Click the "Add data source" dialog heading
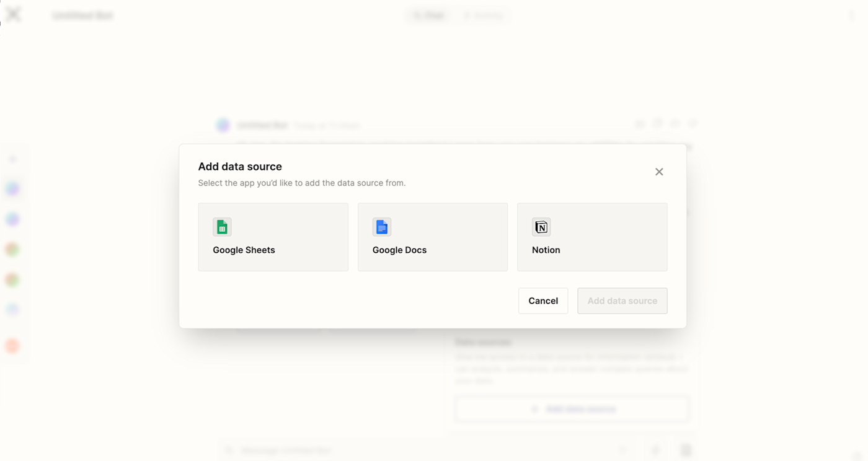 (240, 166)
